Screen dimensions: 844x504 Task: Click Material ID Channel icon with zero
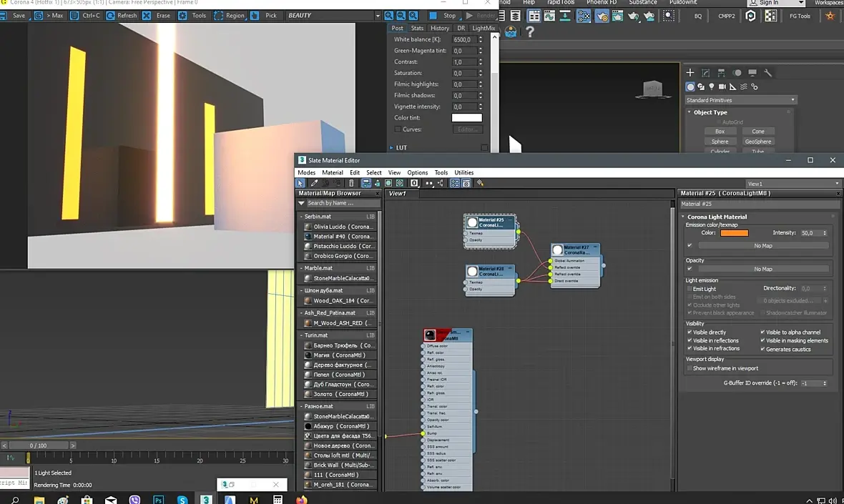click(414, 184)
